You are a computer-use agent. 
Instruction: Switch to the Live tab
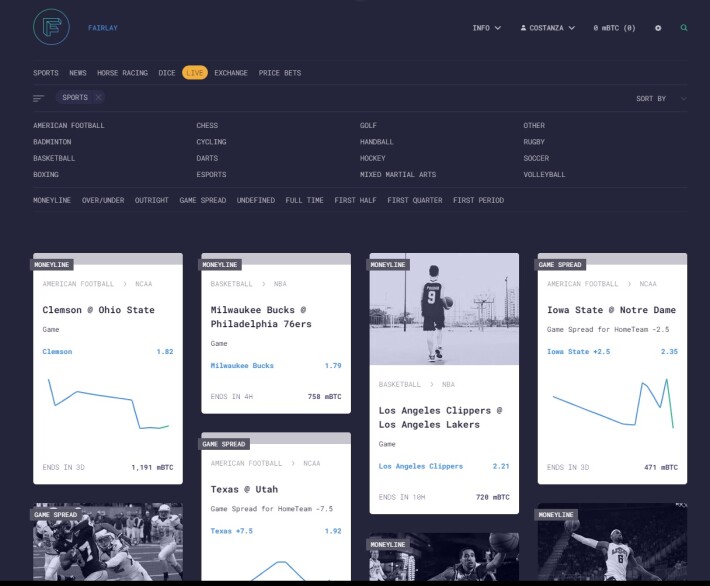[x=195, y=73]
